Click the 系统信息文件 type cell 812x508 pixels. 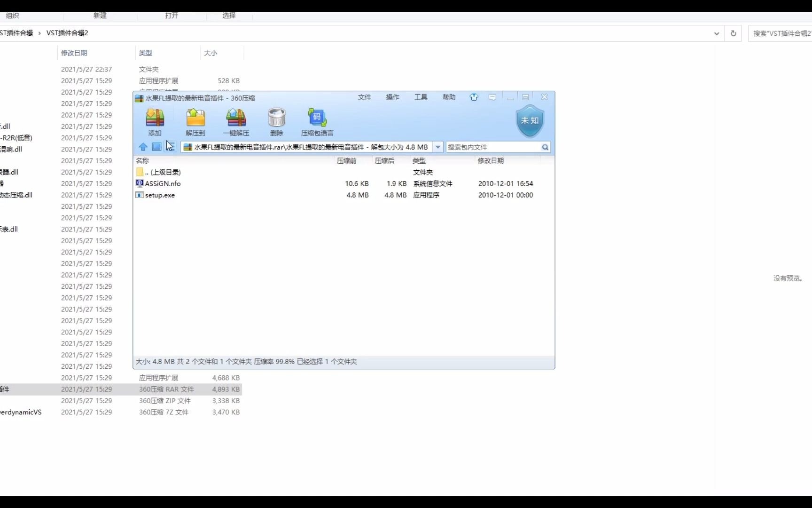(x=433, y=183)
